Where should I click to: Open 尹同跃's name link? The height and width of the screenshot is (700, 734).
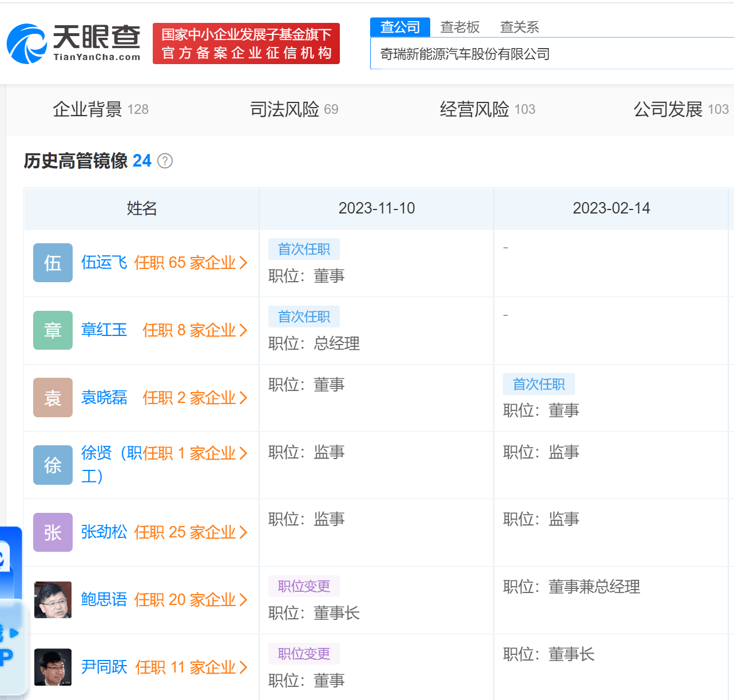click(104, 667)
